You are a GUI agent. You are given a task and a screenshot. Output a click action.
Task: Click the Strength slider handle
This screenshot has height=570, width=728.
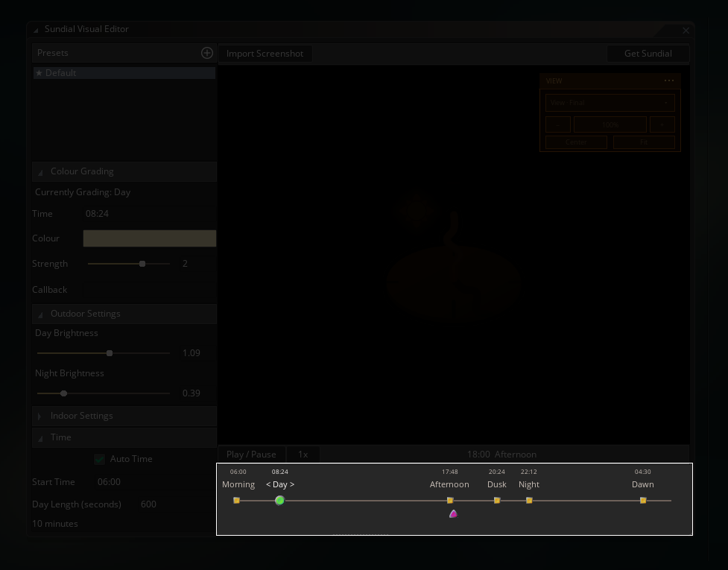click(x=142, y=264)
